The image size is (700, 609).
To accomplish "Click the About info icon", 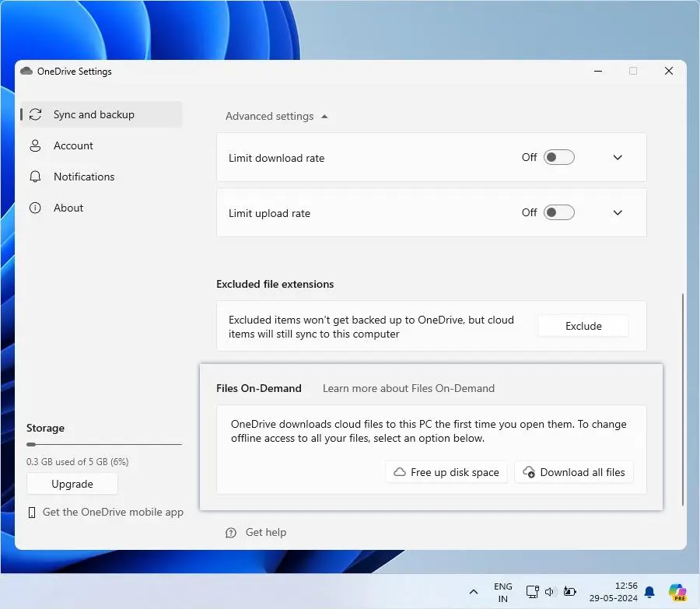I will tap(35, 208).
